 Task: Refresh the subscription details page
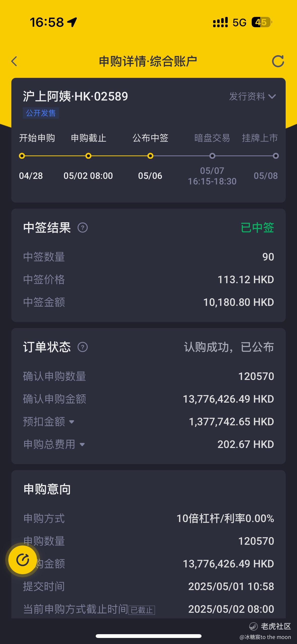278,61
